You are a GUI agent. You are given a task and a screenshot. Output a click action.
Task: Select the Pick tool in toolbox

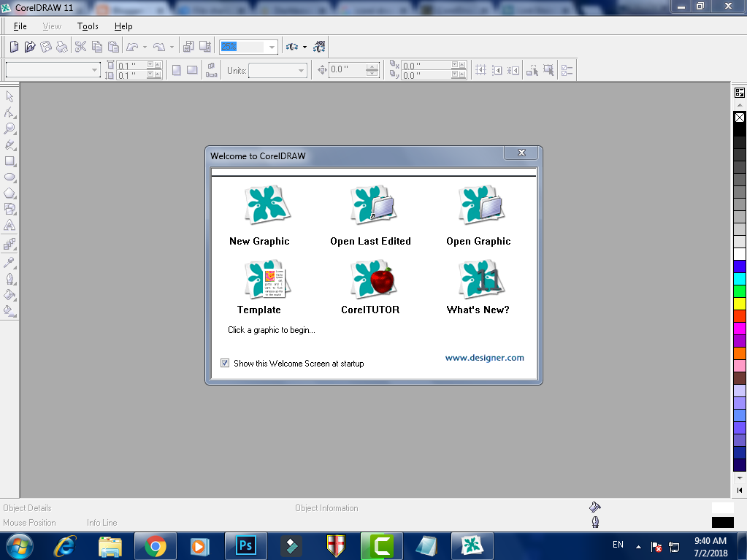tap(9, 96)
